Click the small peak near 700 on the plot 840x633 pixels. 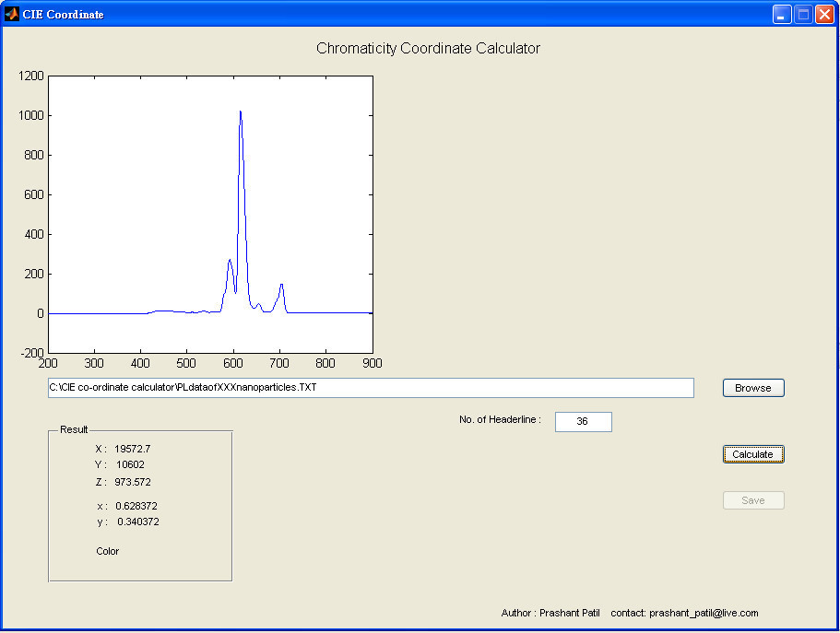[x=281, y=286]
